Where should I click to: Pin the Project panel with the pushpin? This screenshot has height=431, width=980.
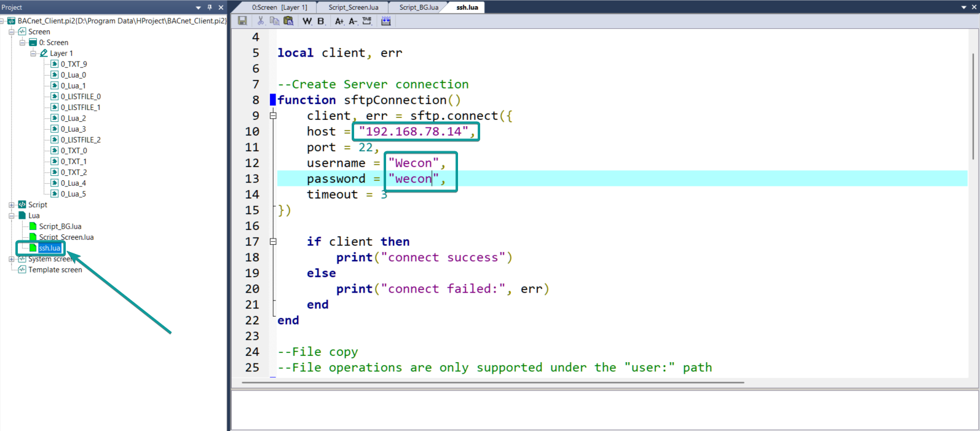210,7
